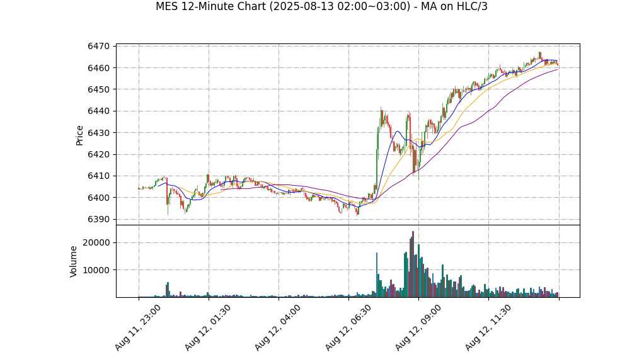The height and width of the screenshot is (362, 644).
Task: Click the 'Aug 12, 04:00' time label
Action: coord(278,327)
